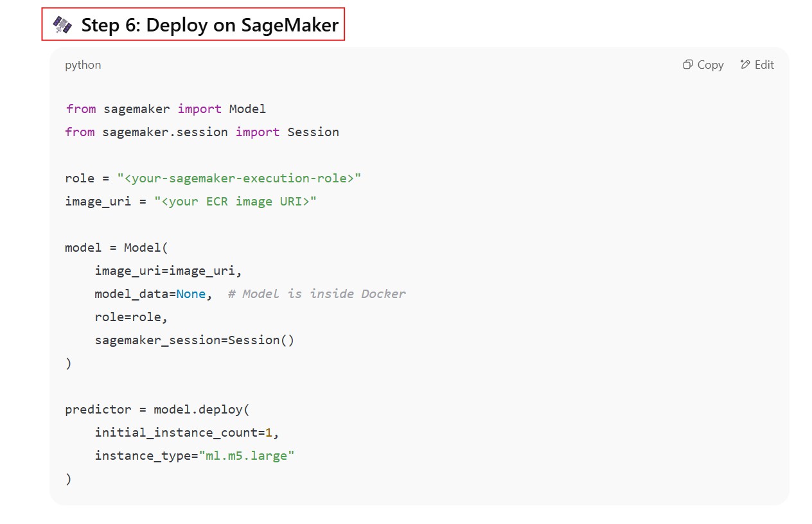Click the 'role=role,' argument line
812x524 pixels.
[x=131, y=317]
